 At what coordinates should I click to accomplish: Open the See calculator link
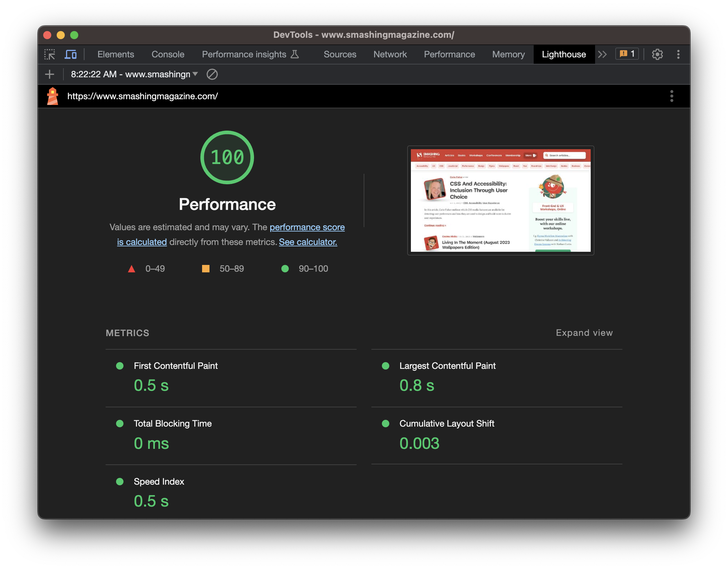[307, 242]
